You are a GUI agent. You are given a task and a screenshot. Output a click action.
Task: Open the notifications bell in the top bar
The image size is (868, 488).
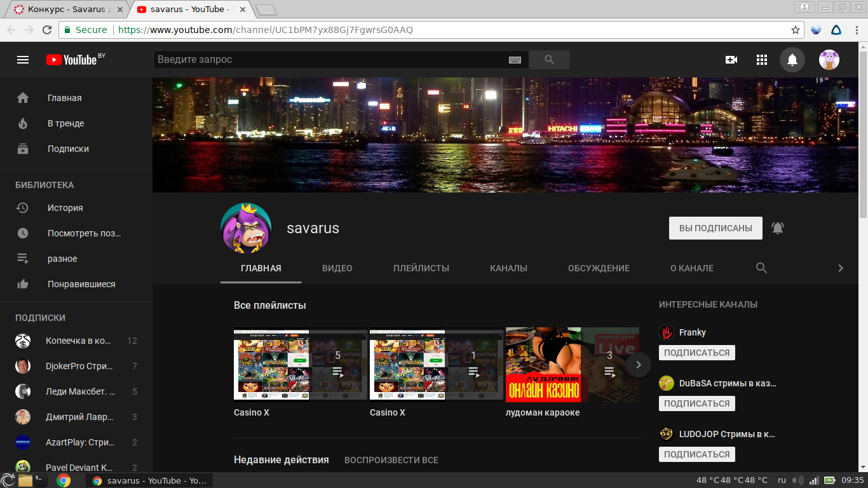[x=792, y=59]
